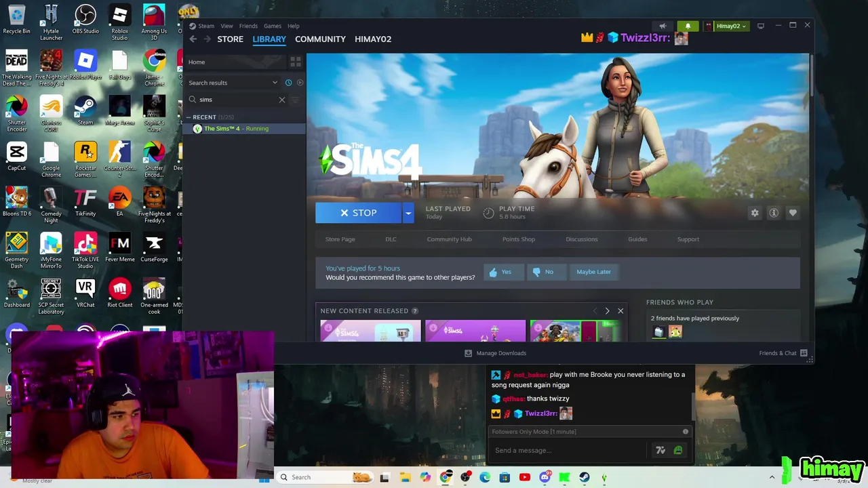Open Friends & Chat
The height and width of the screenshot is (488, 868).
(x=783, y=353)
